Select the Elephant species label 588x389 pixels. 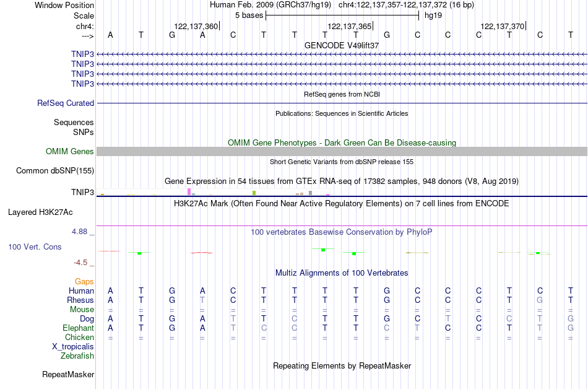[79, 328]
